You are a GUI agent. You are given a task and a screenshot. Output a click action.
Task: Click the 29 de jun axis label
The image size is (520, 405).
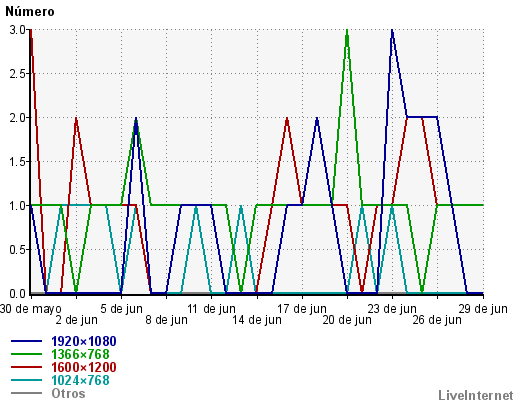click(x=483, y=309)
